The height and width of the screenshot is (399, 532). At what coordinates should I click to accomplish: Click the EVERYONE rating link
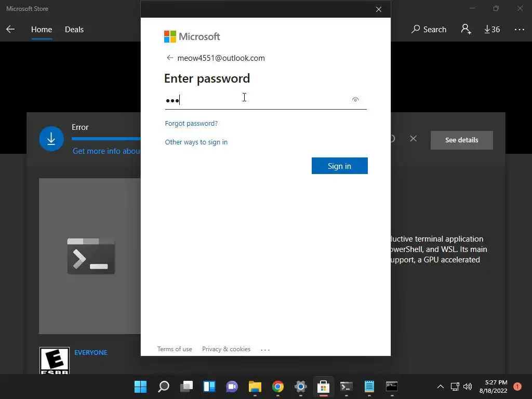click(x=90, y=353)
